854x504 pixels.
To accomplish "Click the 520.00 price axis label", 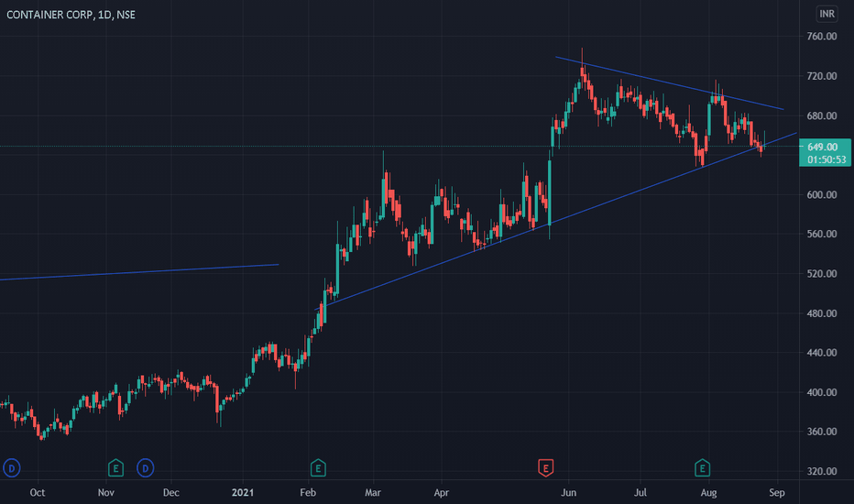I will 822,273.
